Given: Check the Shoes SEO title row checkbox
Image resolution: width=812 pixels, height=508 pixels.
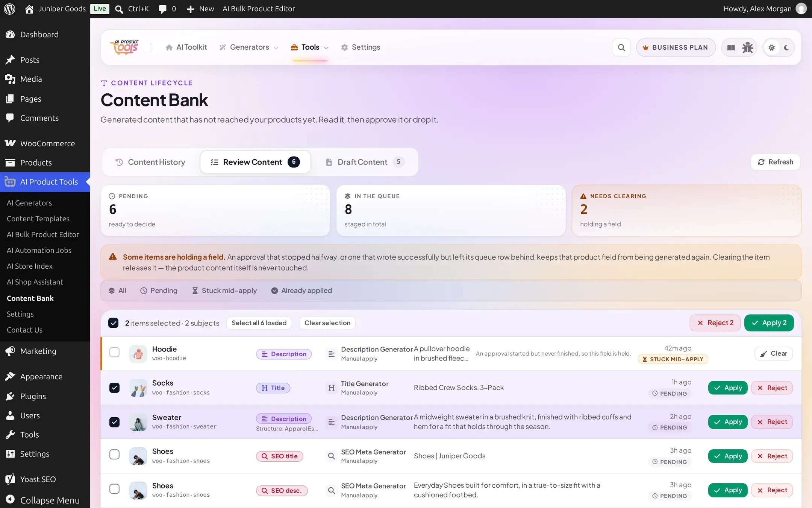Looking at the screenshot, I should click(x=114, y=455).
